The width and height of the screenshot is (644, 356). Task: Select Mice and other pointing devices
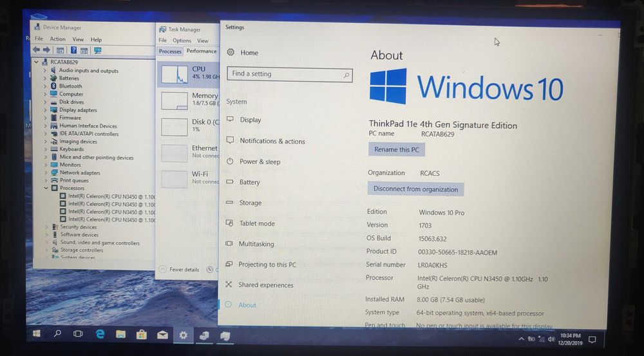97,157
